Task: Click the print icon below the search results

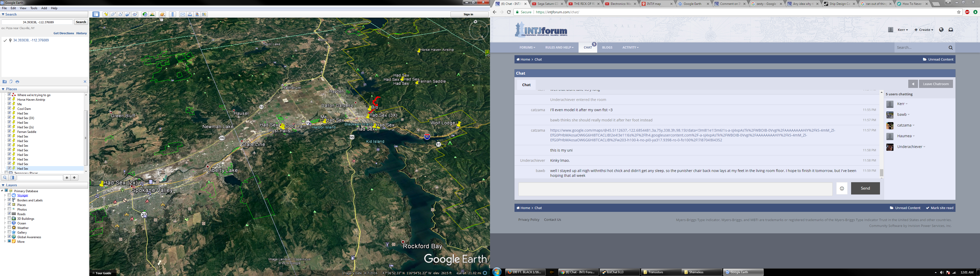Action: pyautogui.click(x=18, y=82)
